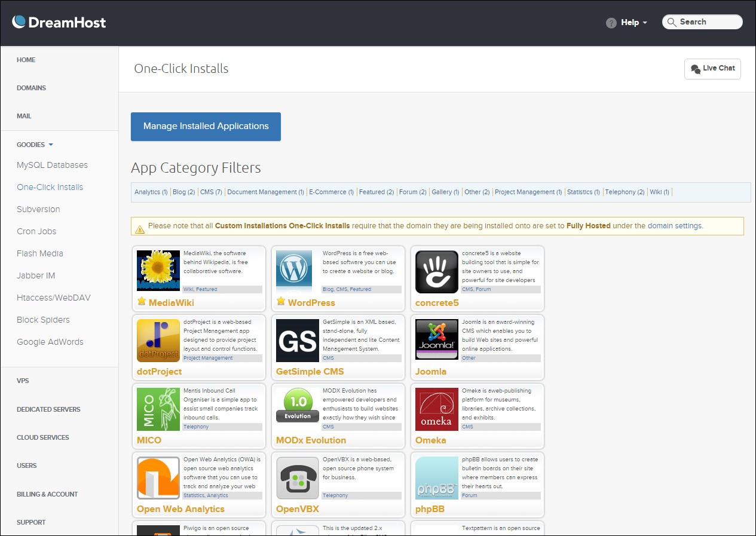
Task: Open the Htaccess/WebDAV page
Action: tap(54, 298)
